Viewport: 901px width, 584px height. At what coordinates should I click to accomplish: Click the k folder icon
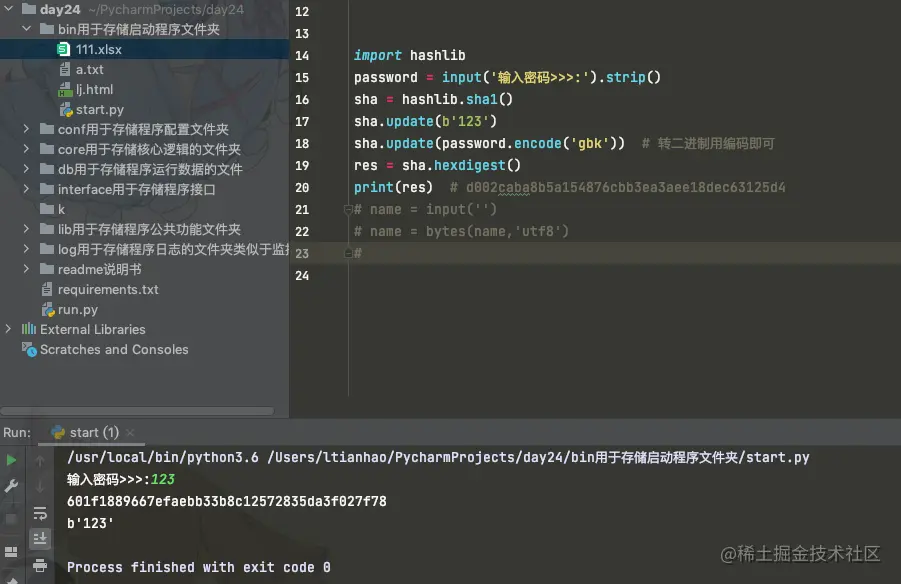pyautogui.click(x=47, y=209)
